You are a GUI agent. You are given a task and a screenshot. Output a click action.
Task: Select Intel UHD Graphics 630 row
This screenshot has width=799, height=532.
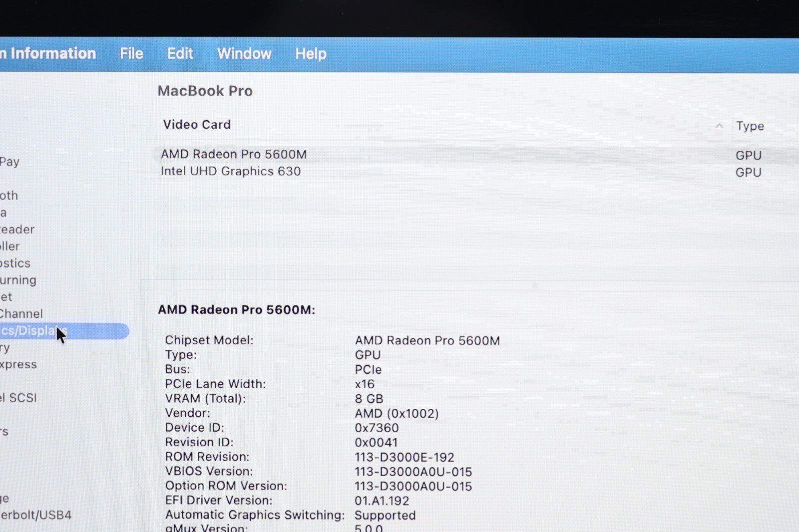tap(231, 171)
